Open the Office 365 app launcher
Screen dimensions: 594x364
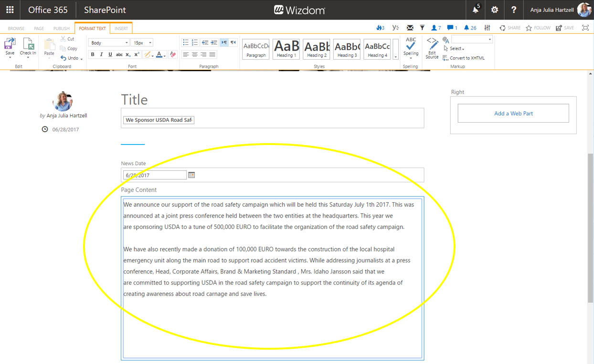[10, 10]
